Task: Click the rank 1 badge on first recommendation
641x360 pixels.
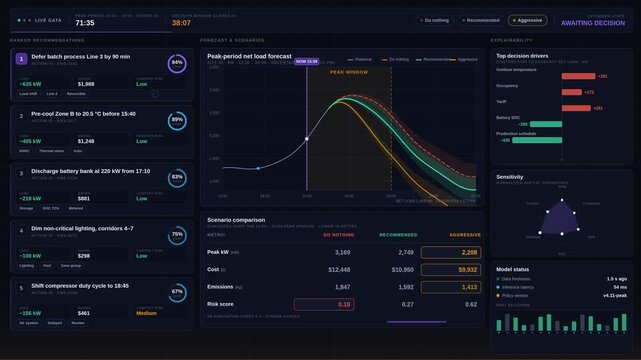Action: tap(21, 59)
